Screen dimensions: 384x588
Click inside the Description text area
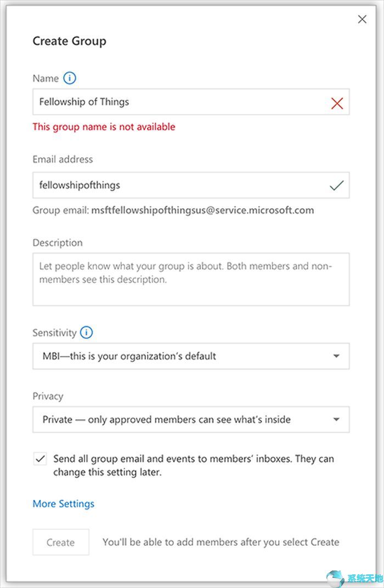[x=191, y=279]
